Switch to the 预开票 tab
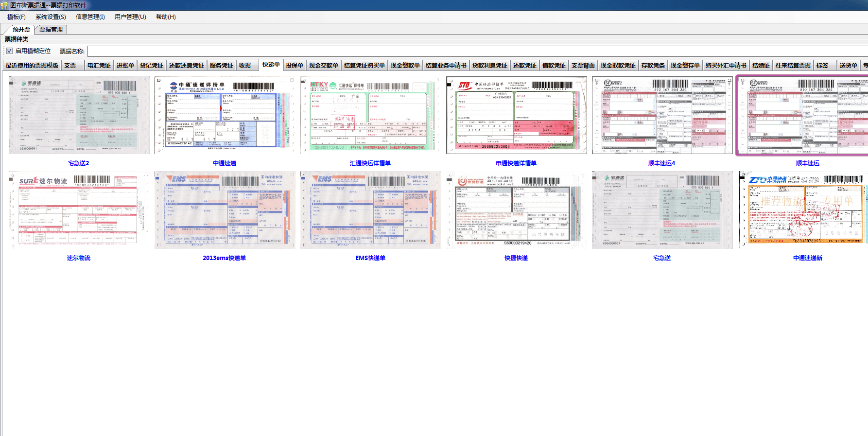Image resolution: width=868 pixels, height=436 pixels. click(21, 30)
